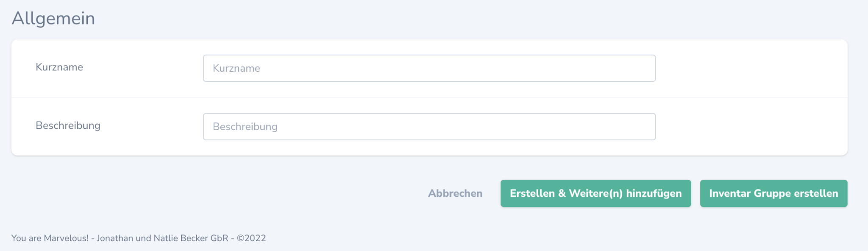
Task: Cancel the form via Abbrechen
Action: click(455, 193)
